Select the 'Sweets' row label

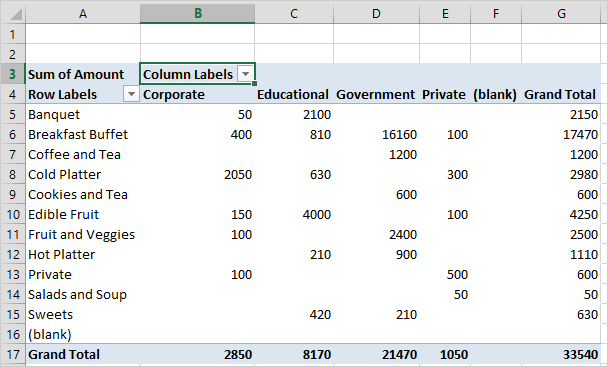[83, 314]
